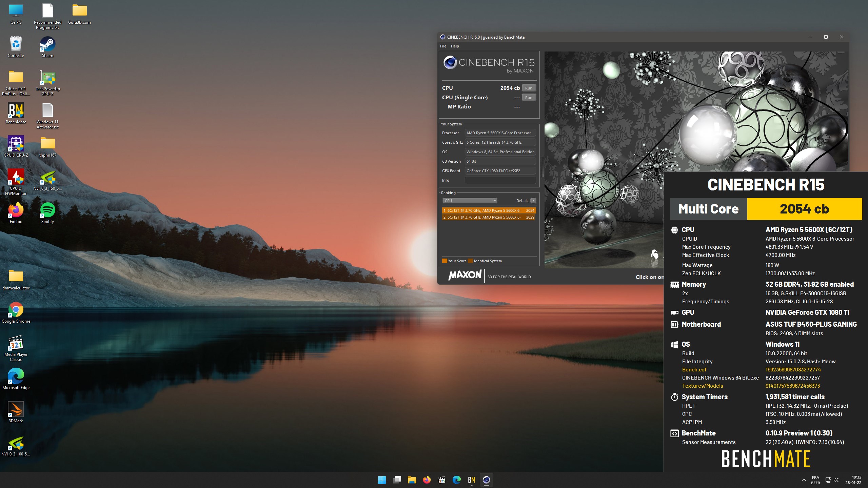Open NVI_0_3_100_5 desktop shortcut
Screen dimensions: 868x488
(16, 445)
